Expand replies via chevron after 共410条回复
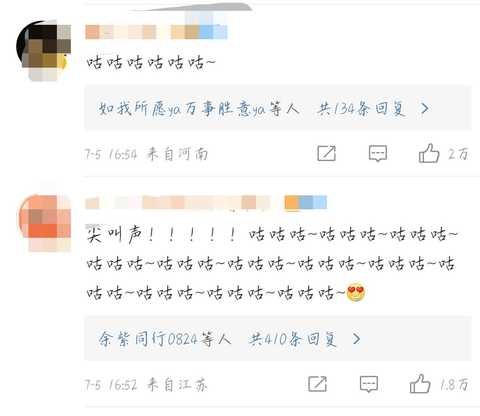The width and height of the screenshot is (480, 416). click(x=356, y=339)
